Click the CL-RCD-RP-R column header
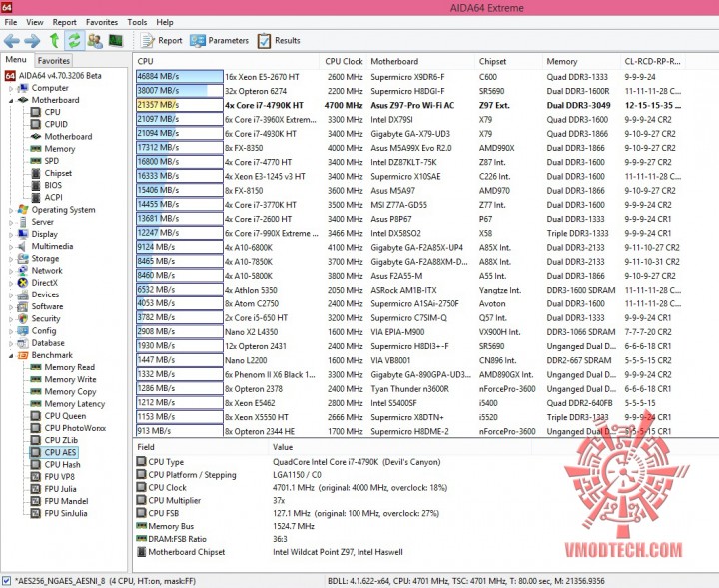The height and width of the screenshot is (588, 719). 652,62
